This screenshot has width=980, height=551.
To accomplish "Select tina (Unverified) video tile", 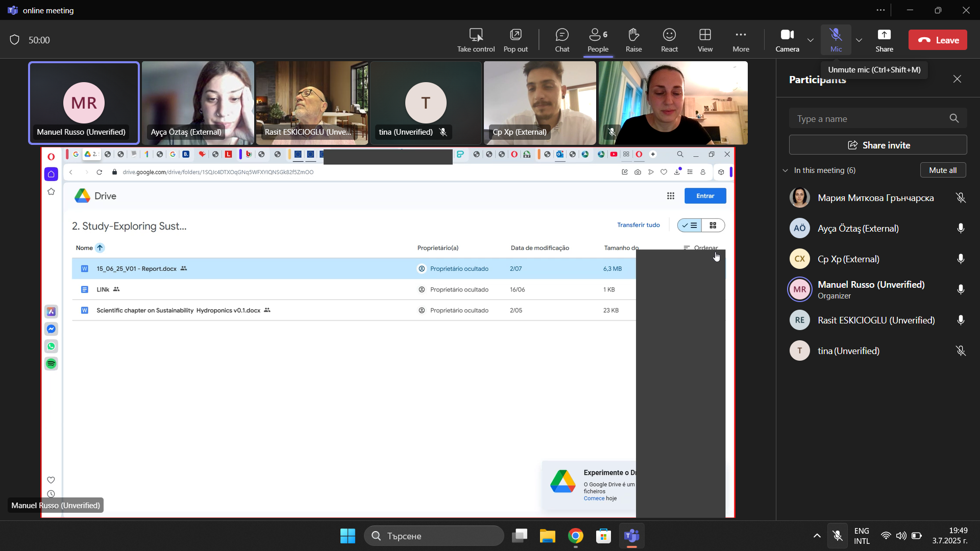I will (x=426, y=103).
